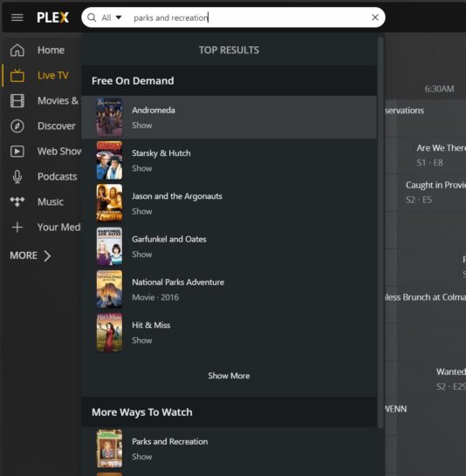466x476 pixels.
Task: Click the search results scrollbar
Action: [380, 232]
